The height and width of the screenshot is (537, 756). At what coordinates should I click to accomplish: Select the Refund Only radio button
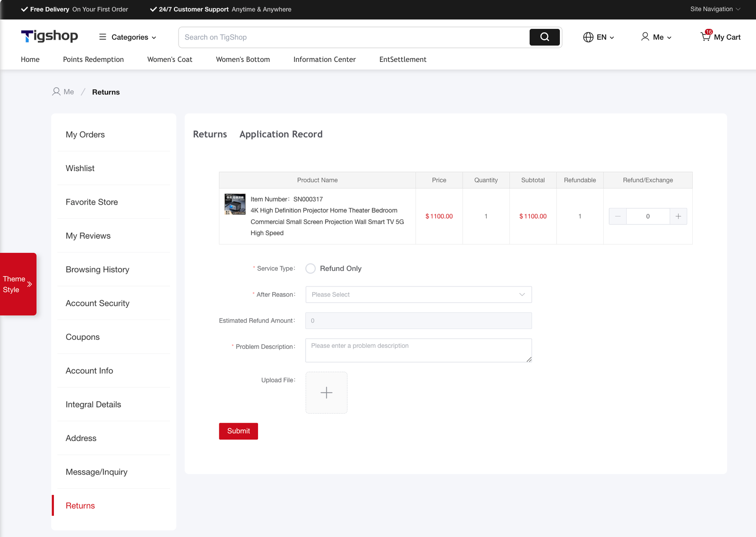310,268
